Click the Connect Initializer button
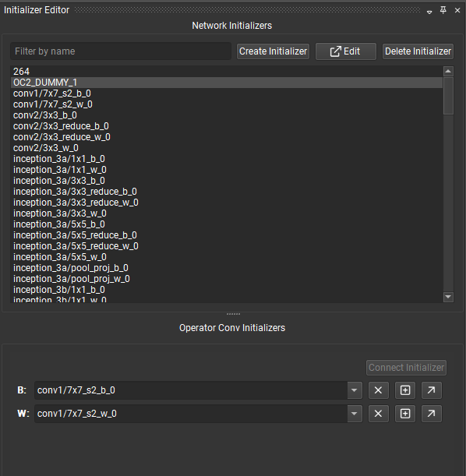 pos(406,368)
